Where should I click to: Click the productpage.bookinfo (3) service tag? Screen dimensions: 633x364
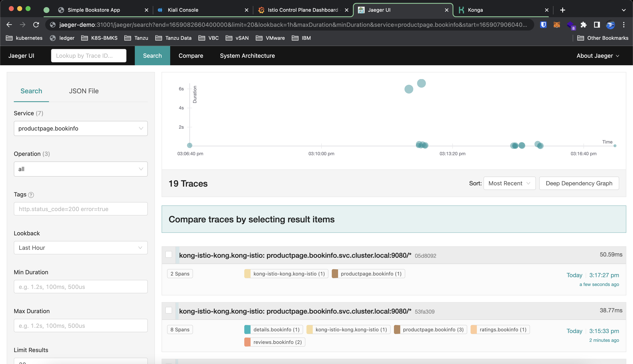point(430,329)
